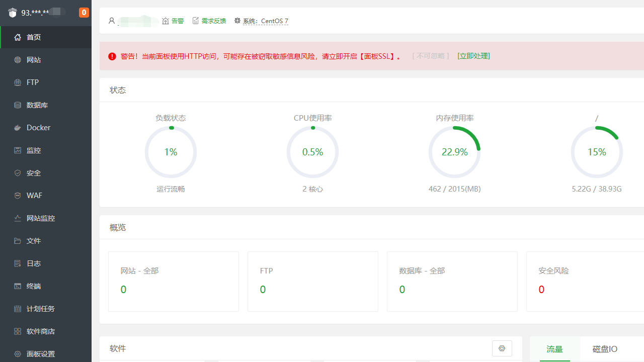Click the 内存使用率 22.9% gauge
644x362 pixels.
click(x=454, y=152)
